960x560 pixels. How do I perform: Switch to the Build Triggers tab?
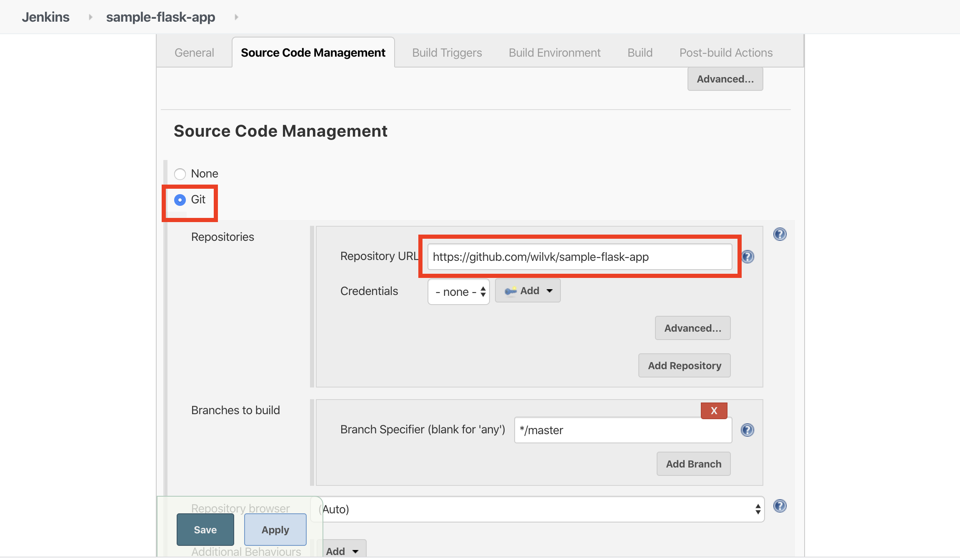pos(447,52)
